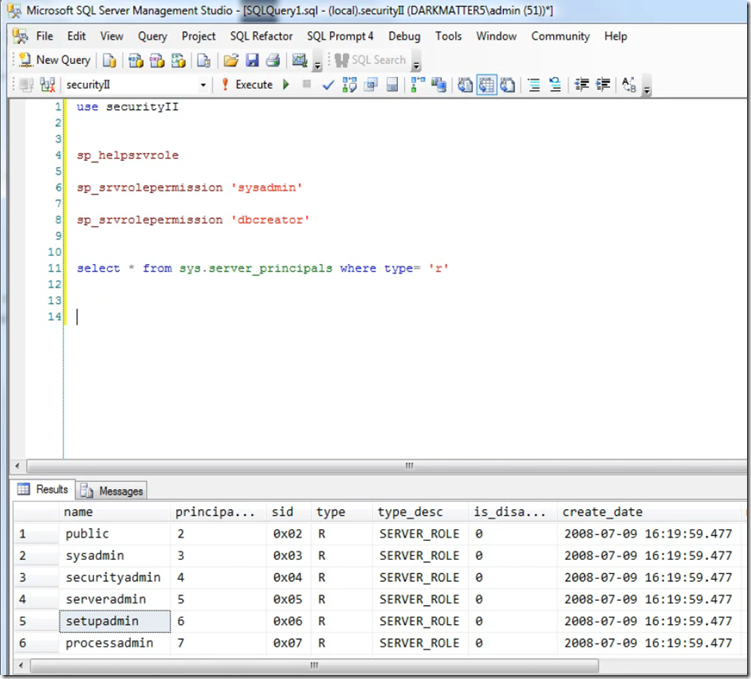Start an Analysis Services MDX Query
Viewport: 751px width, 679px height.
coord(136,60)
